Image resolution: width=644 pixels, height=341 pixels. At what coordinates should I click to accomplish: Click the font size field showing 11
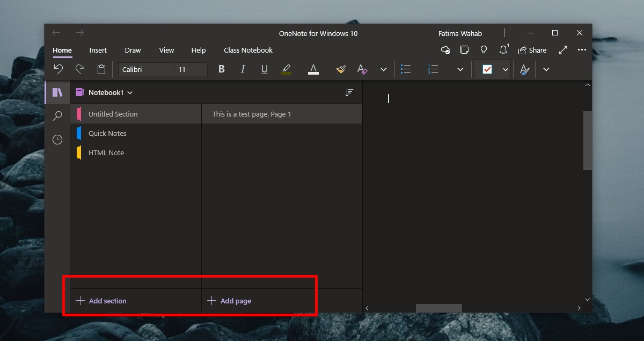click(191, 69)
